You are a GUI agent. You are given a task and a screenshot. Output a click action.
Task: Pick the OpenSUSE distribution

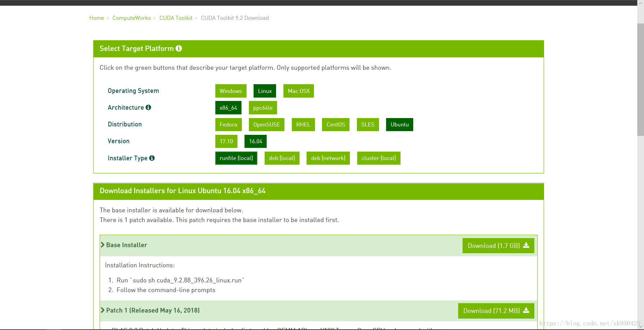point(267,124)
